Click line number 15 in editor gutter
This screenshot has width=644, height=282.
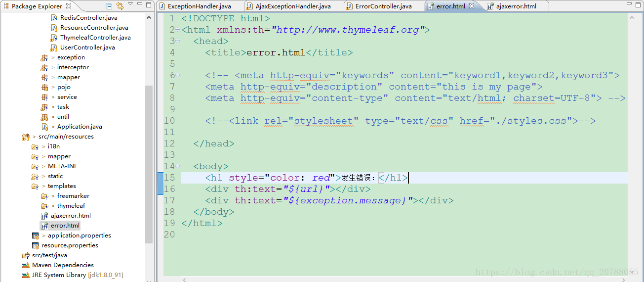169,178
